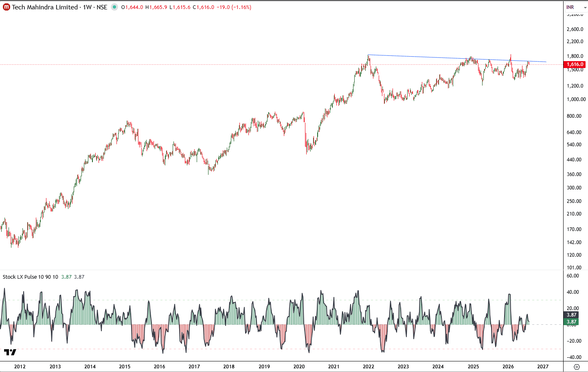
Task: Click the 2,600.0 price scale label
Action: 575,29
